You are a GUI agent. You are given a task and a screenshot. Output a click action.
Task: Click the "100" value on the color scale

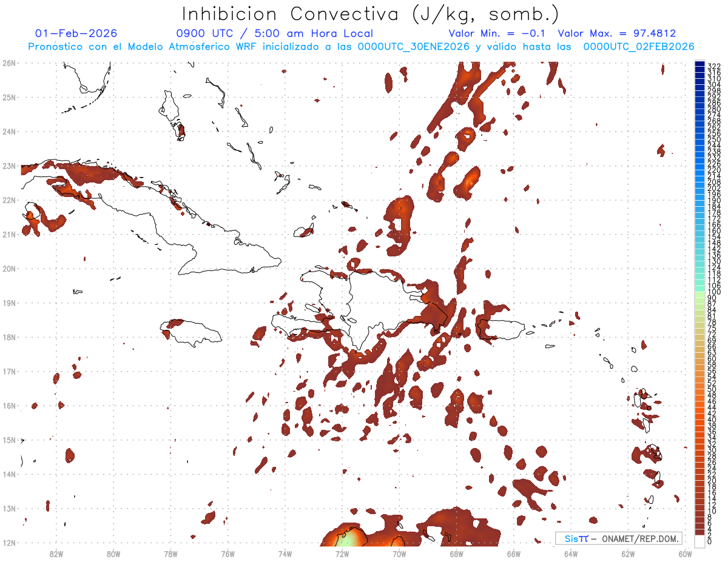pyautogui.click(x=714, y=292)
